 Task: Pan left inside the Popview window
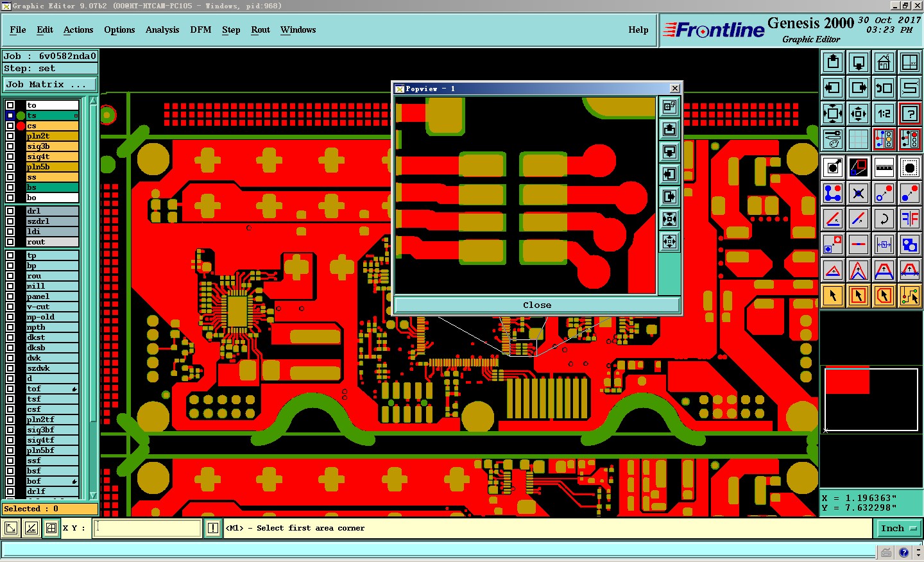(x=669, y=175)
